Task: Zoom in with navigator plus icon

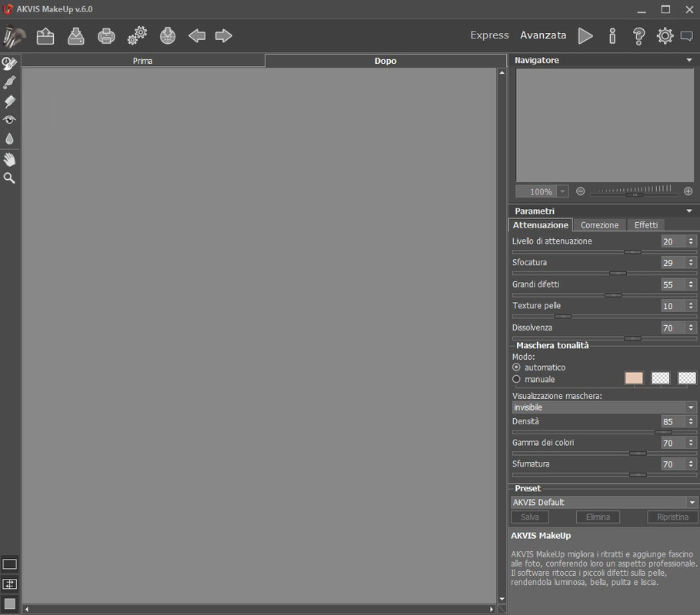Action: coord(688,191)
